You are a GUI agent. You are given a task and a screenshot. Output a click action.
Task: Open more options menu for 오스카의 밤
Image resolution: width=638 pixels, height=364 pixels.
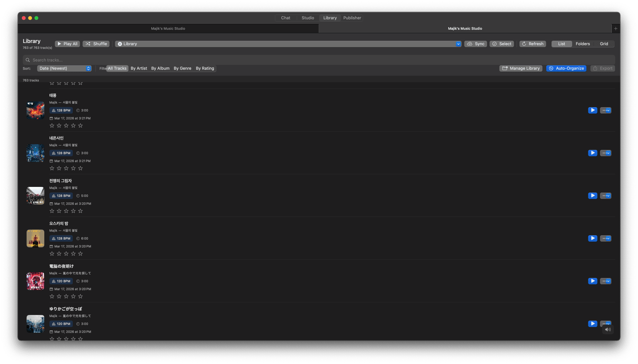tap(606, 238)
